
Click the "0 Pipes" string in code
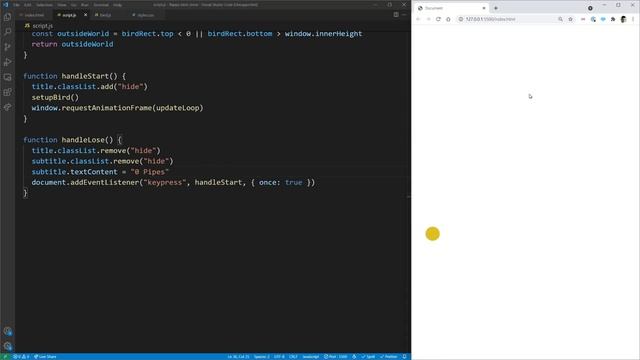coord(150,172)
